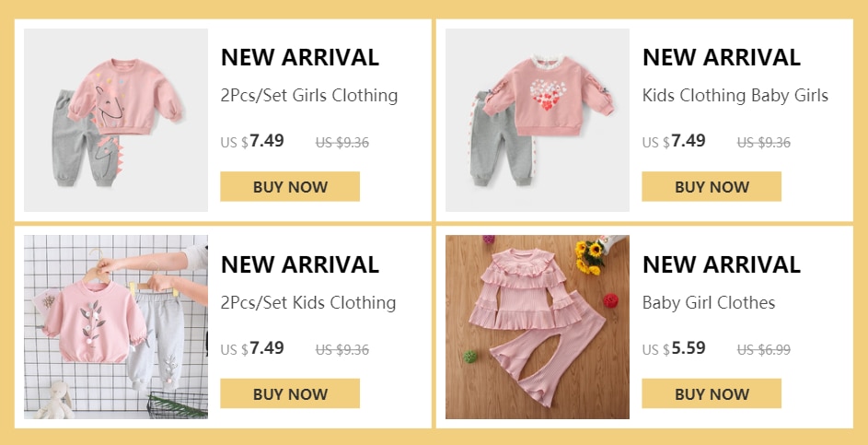Click crossed-out US $9.36 under Kids Clothing Baby Girls
This screenshot has width=868, height=445.
(x=764, y=143)
